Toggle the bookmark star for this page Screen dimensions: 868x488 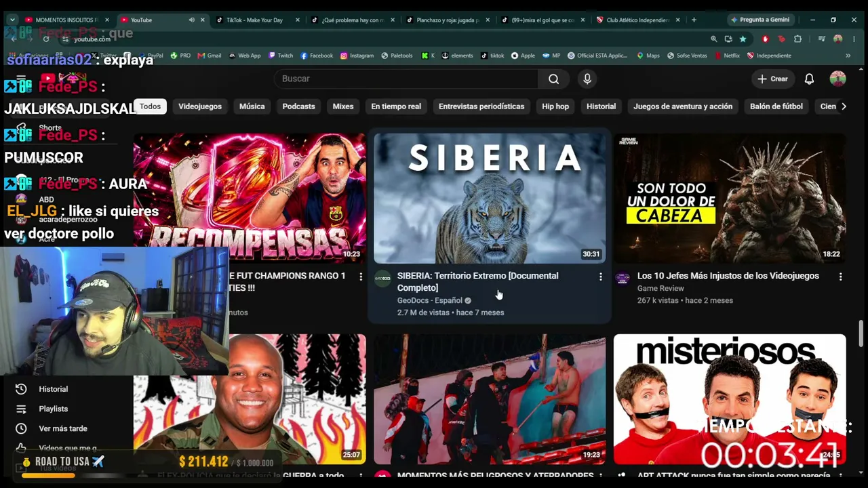point(743,39)
